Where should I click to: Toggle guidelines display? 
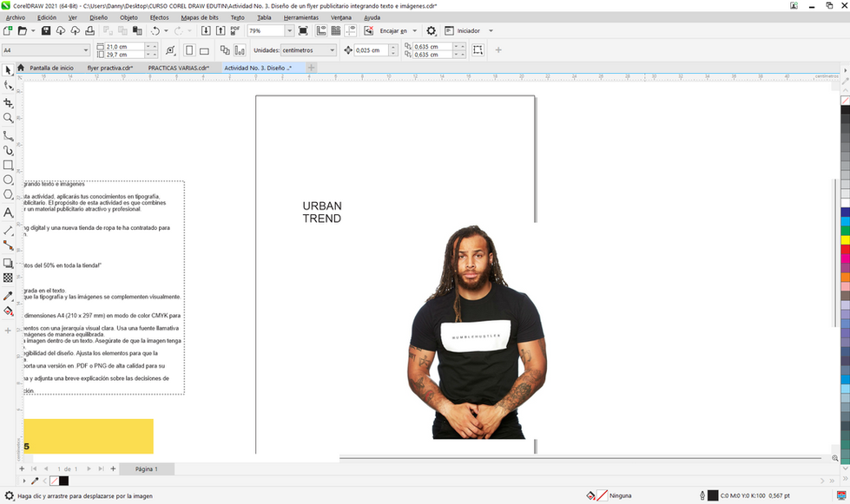click(x=351, y=31)
